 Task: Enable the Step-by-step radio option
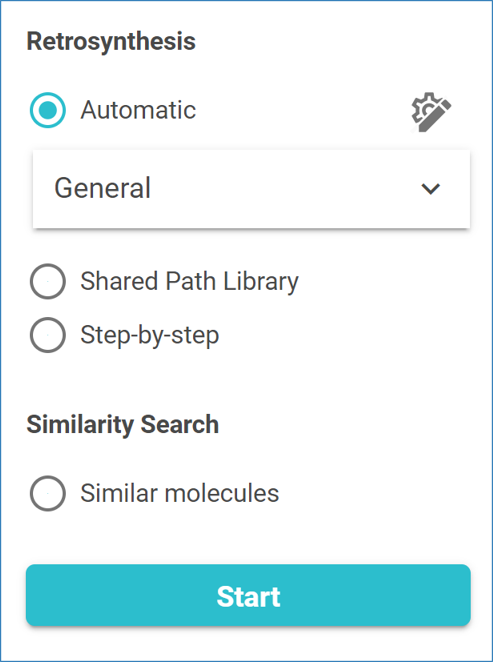click(x=48, y=335)
